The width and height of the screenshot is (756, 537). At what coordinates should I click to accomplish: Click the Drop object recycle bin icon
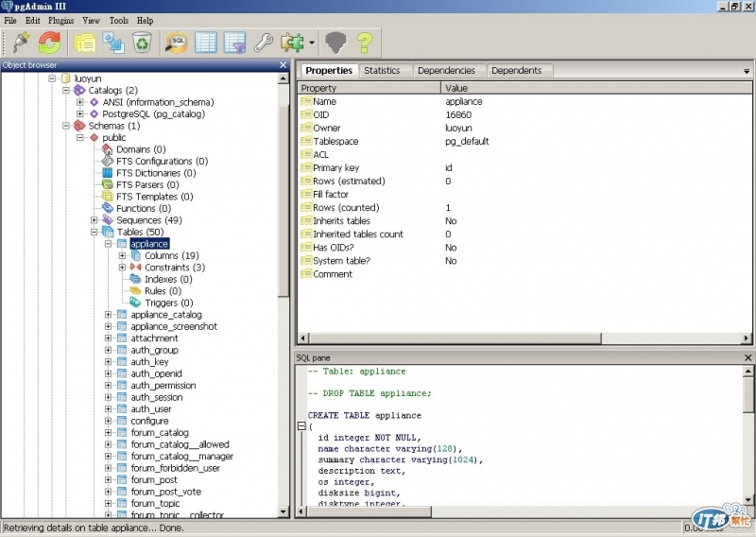142,43
